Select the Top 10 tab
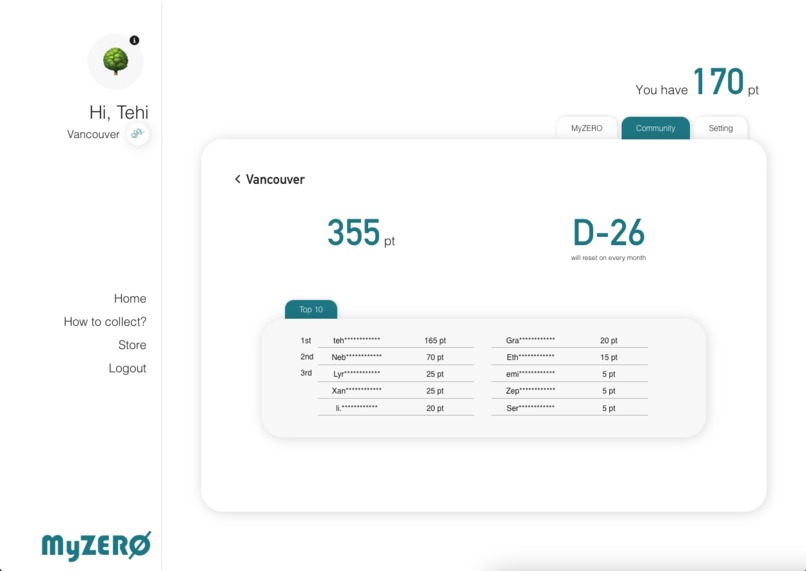This screenshot has height=571, width=806. pos(311,309)
